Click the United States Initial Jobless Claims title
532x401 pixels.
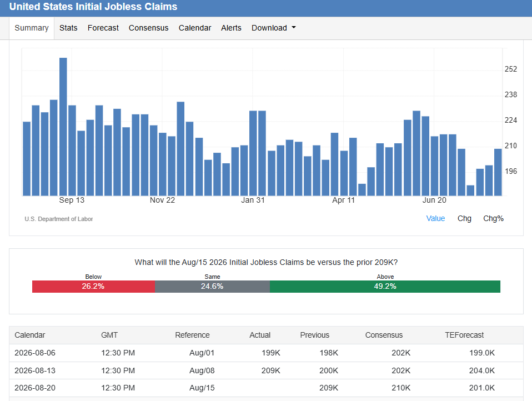(x=93, y=7)
